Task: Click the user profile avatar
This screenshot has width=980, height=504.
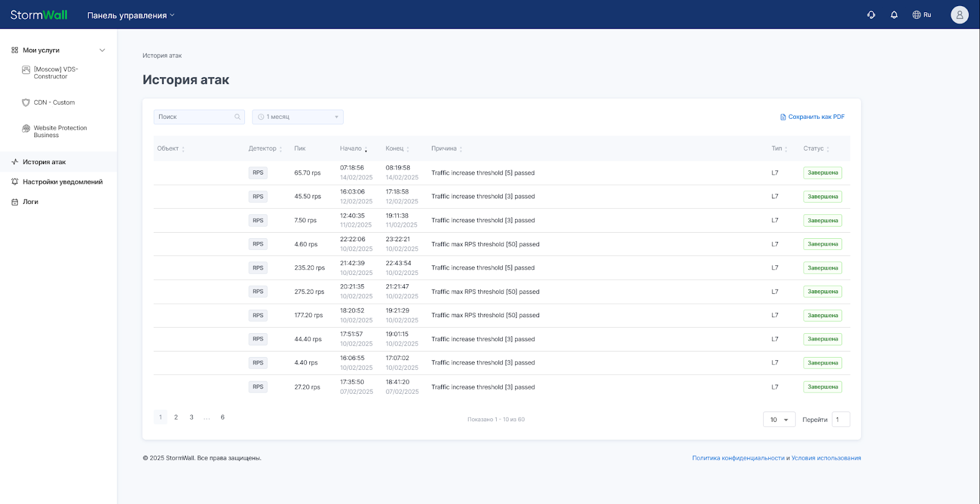Action: click(x=959, y=15)
